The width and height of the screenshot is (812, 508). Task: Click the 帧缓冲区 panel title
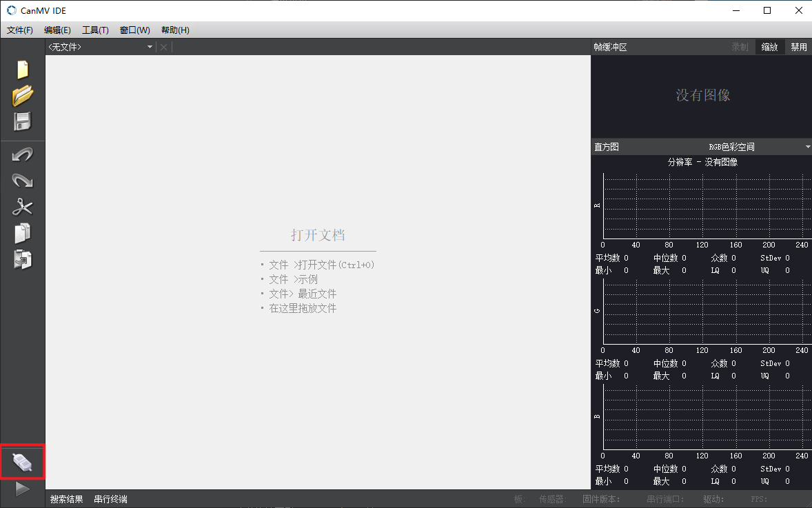pos(611,47)
